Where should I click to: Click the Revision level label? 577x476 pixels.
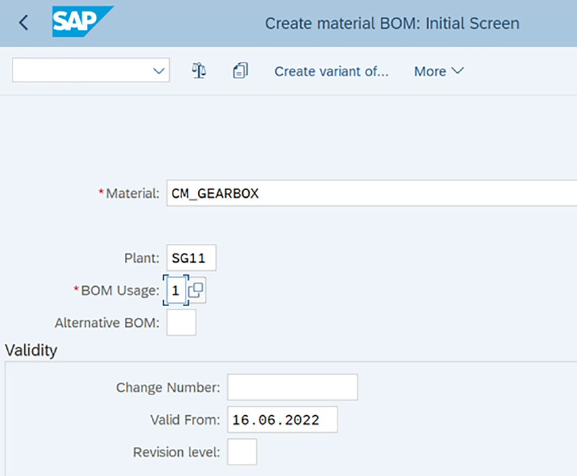tap(177, 452)
